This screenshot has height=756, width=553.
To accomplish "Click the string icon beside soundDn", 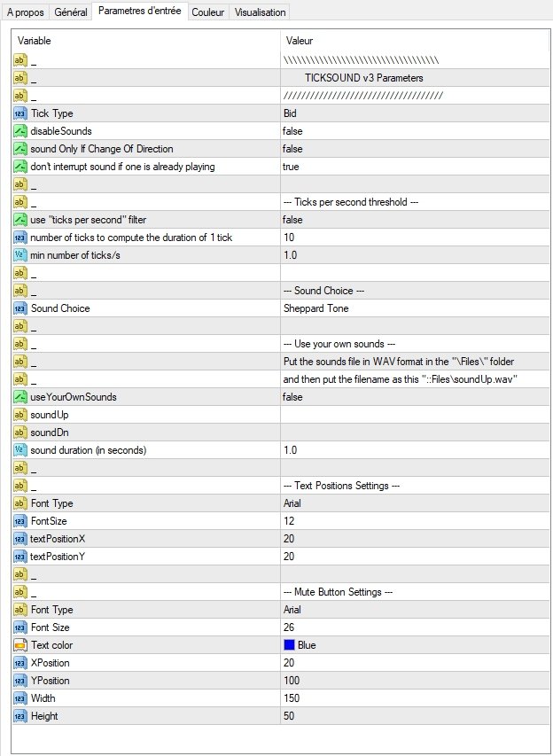I will [20, 433].
